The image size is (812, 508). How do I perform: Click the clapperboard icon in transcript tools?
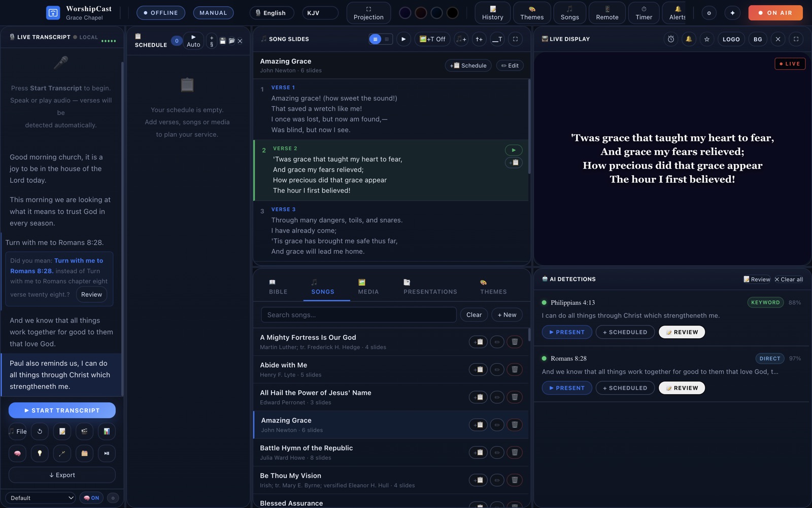tap(84, 431)
